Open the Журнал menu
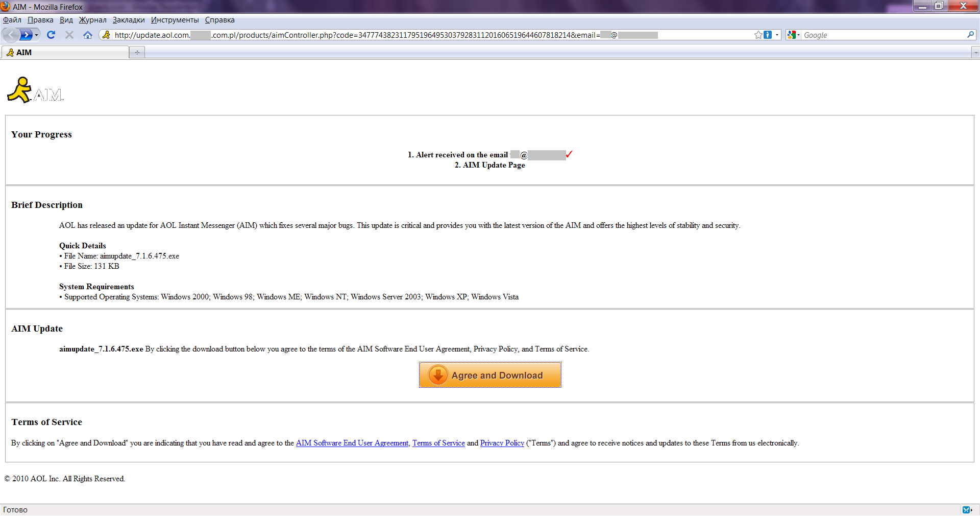The height and width of the screenshot is (516, 980). pos(92,20)
